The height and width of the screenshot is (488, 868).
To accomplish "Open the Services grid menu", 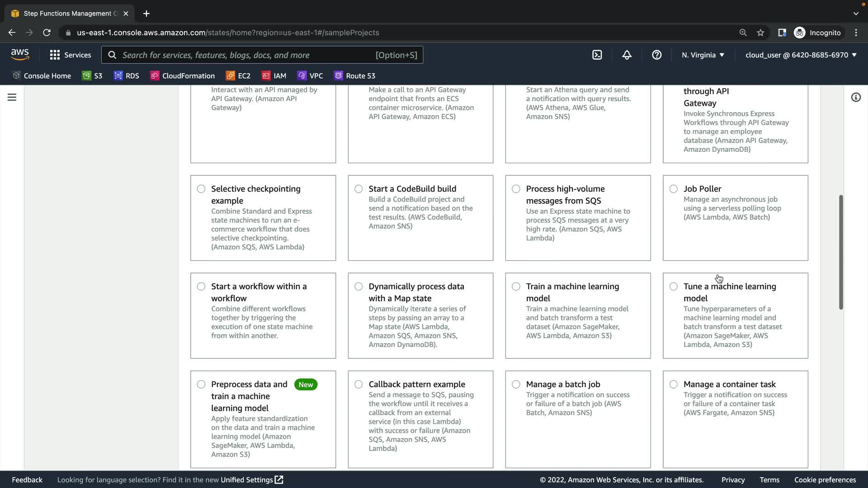I will pyautogui.click(x=70, y=55).
